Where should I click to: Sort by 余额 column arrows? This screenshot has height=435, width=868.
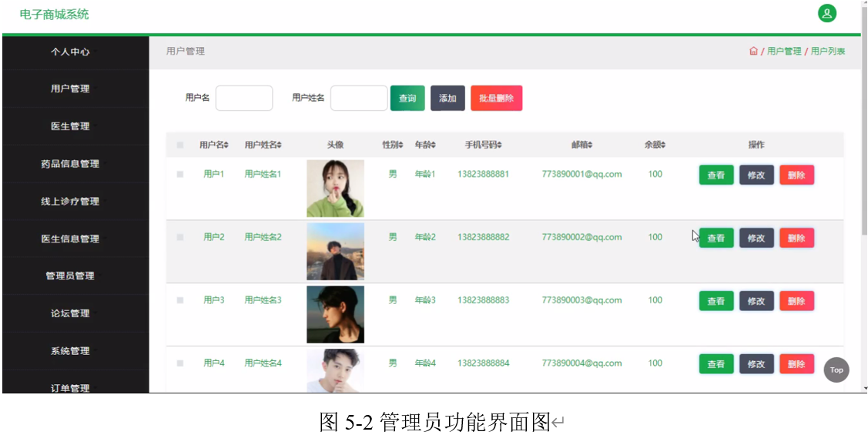663,145
